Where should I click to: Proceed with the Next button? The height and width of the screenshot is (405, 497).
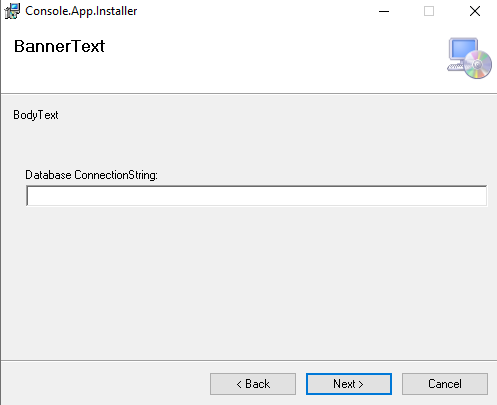349,384
